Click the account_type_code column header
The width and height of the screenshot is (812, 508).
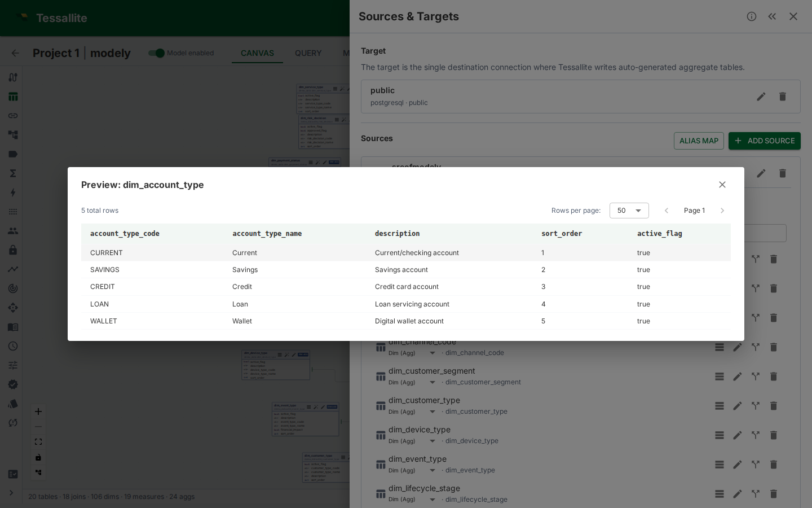tap(125, 234)
